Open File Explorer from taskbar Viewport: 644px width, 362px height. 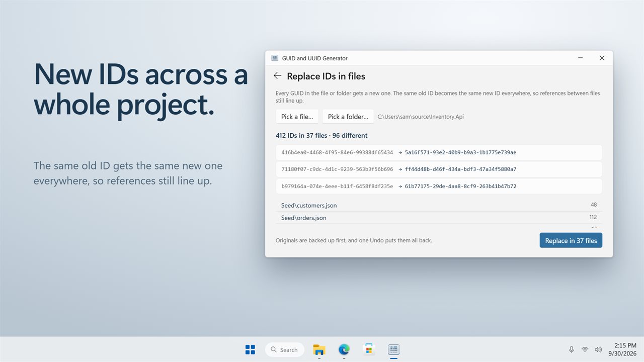[319, 349]
